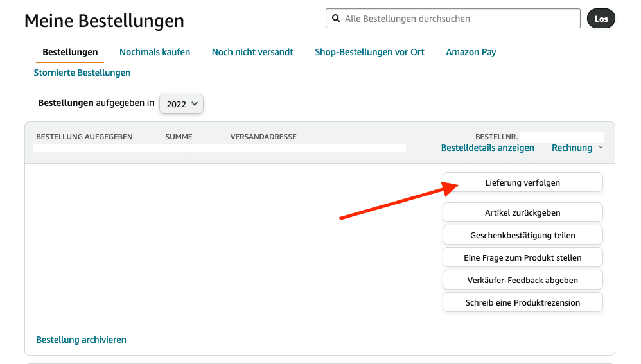The image size is (641, 364).
Task: Click Verkäufer-Feedback abgeben
Action: pyautogui.click(x=522, y=280)
